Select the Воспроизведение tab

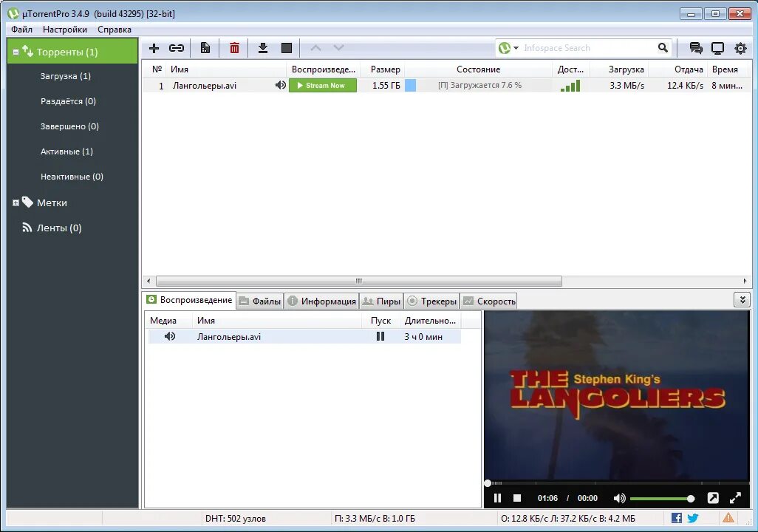189,300
